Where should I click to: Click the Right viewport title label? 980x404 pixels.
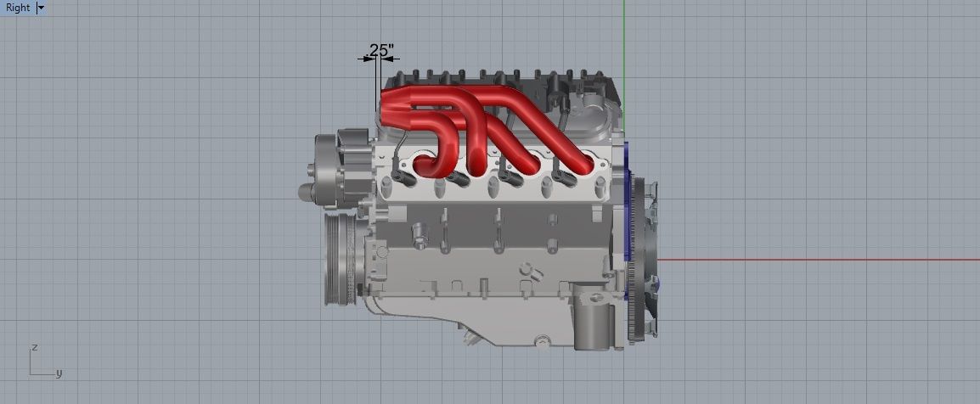tap(18, 8)
